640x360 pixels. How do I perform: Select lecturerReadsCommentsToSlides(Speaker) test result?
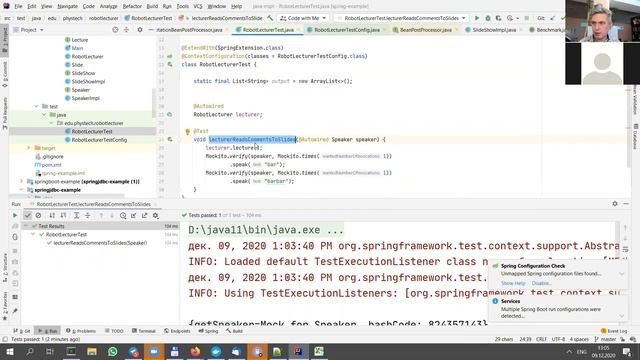pyautogui.click(x=100, y=243)
